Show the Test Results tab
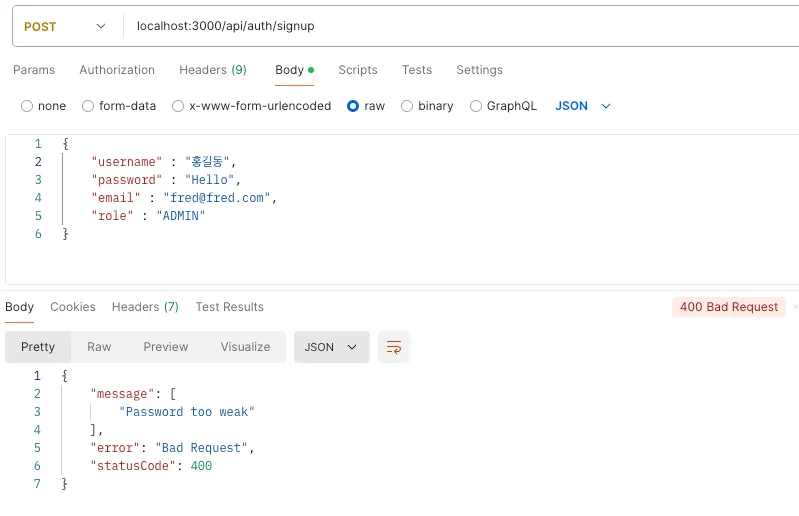This screenshot has height=516, width=799. click(x=229, y=307)
